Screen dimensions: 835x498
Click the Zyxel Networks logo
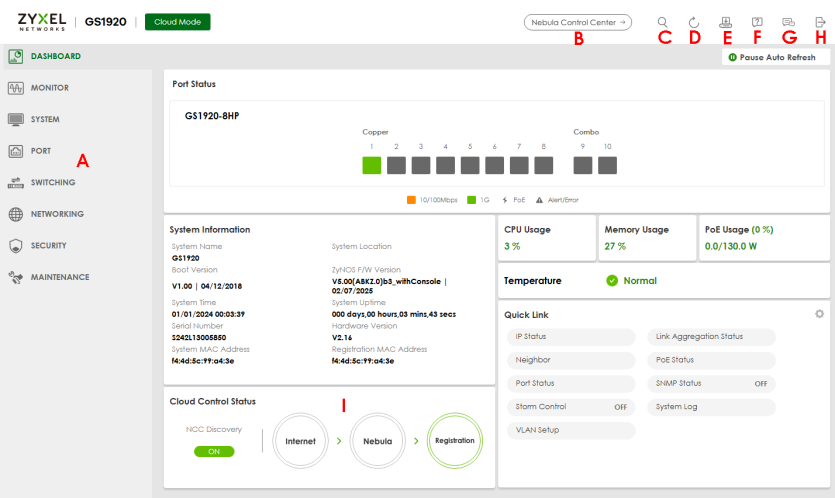pyautogui.click(x=42, y=22)
